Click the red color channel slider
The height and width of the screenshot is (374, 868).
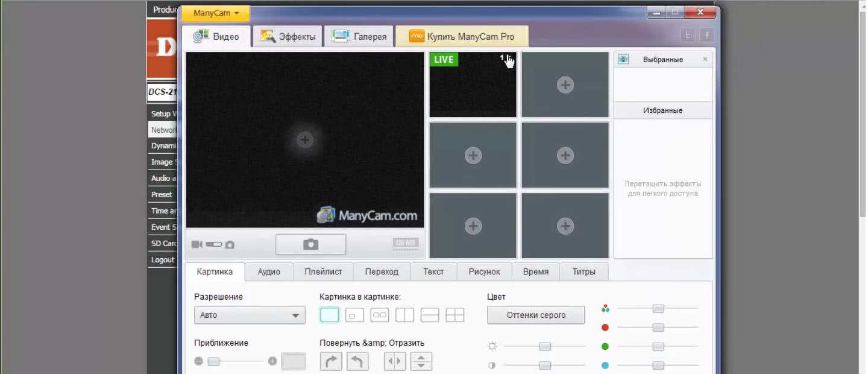click(x=658, y=328)
